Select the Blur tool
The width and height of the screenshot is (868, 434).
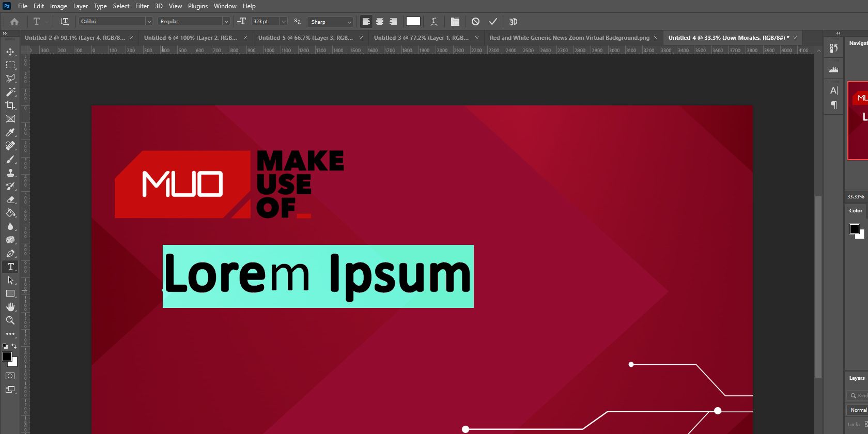point(10,226)
